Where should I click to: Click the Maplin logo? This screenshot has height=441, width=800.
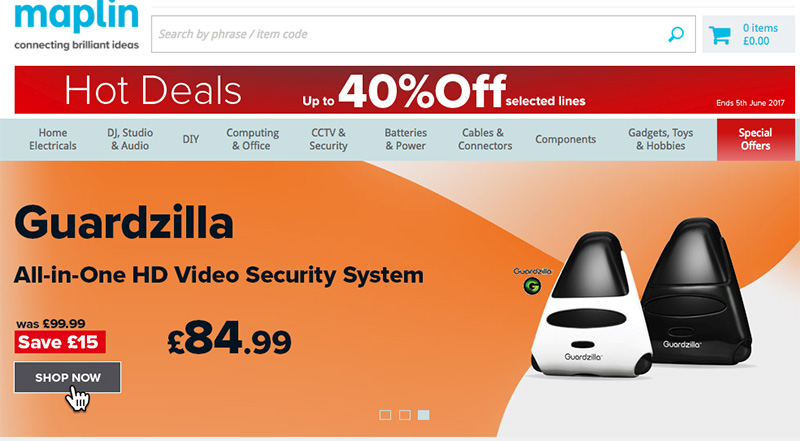click(77, 26)
